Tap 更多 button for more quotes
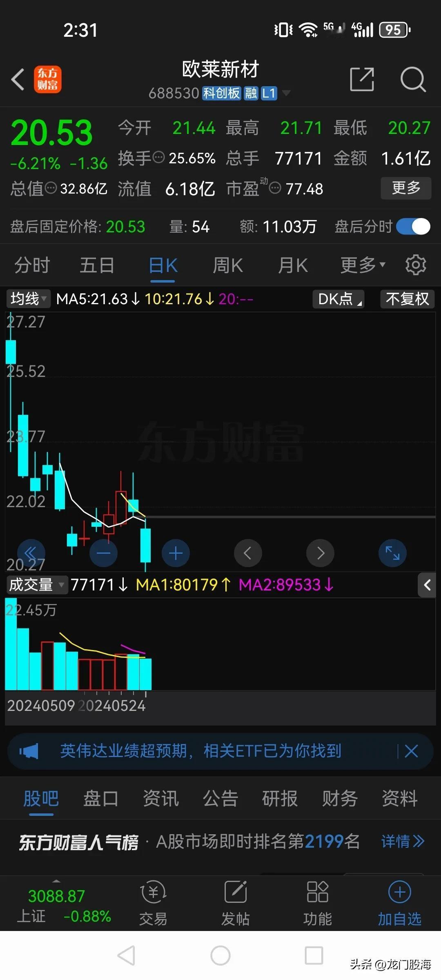Viewport: 441px width, 980px height. (x=406, y=188)
